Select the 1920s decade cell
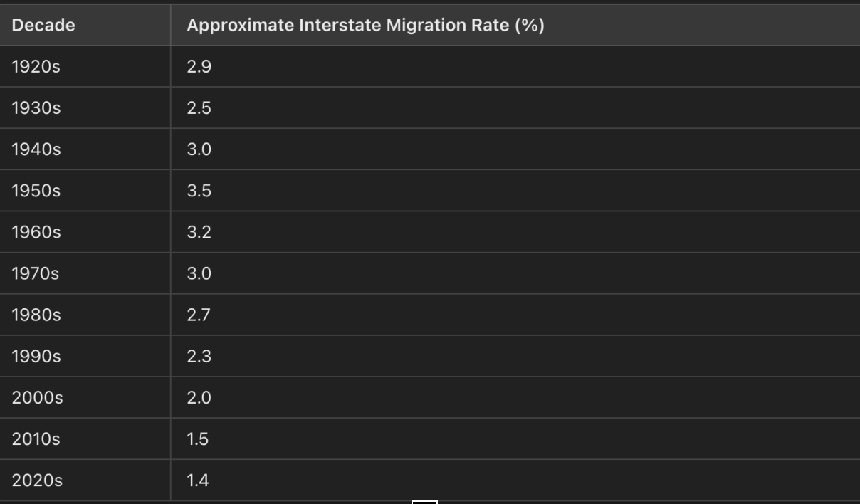860x504 pixels. [x=36, y=67]
